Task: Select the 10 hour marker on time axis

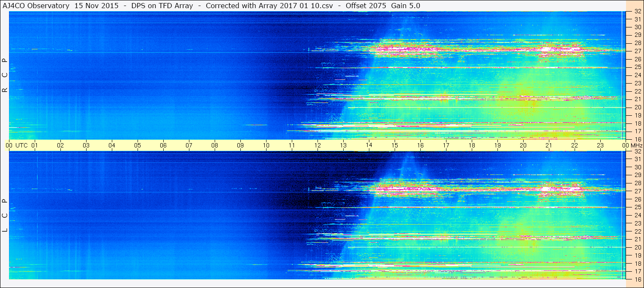Action: coord(266,145)
